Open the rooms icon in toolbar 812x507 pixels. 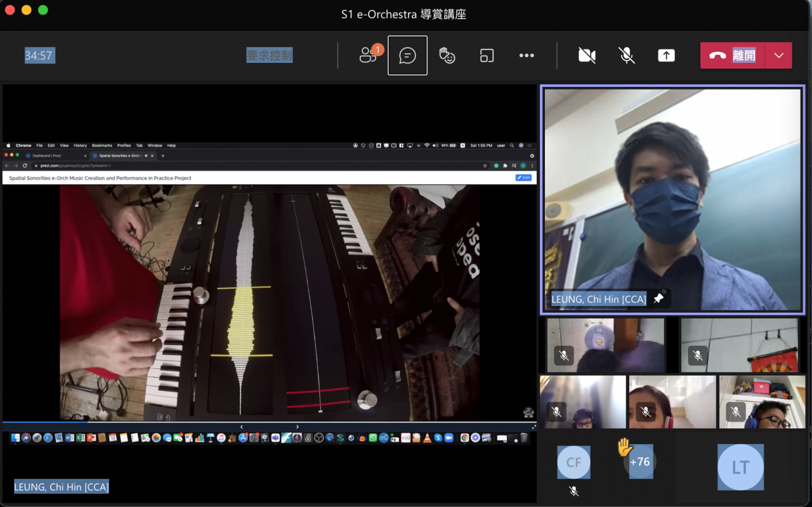pyautogui.click(x=487, y=56)
